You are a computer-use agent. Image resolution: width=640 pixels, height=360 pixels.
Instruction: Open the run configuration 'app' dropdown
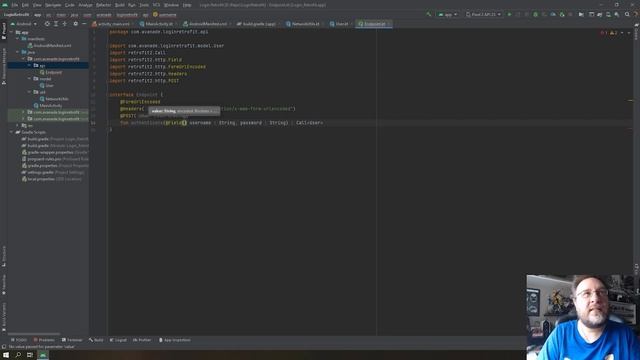[x=448, y=15]
